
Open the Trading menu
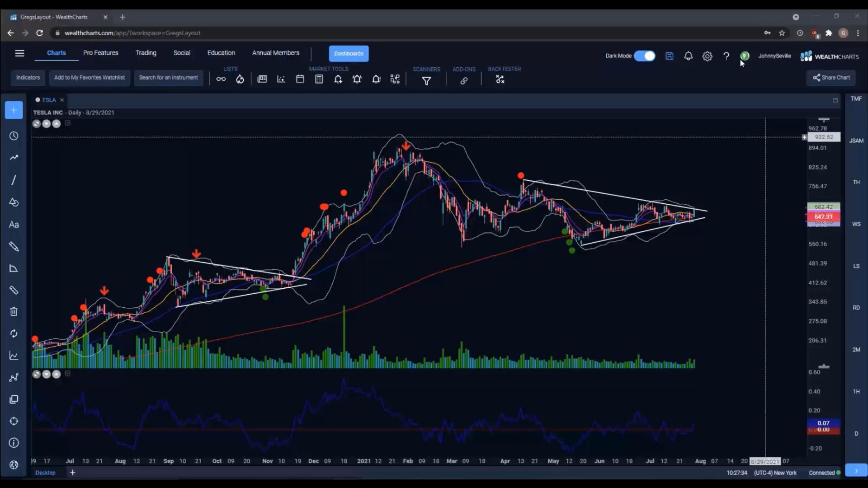click(146, 53)
